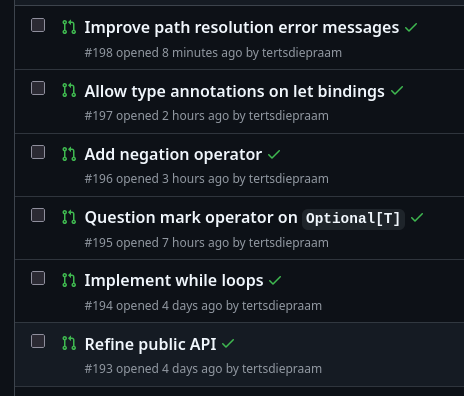Open Improve path resolution error messages PR
The width and height of the screenshot is (464, 396).
coord(242,28)
